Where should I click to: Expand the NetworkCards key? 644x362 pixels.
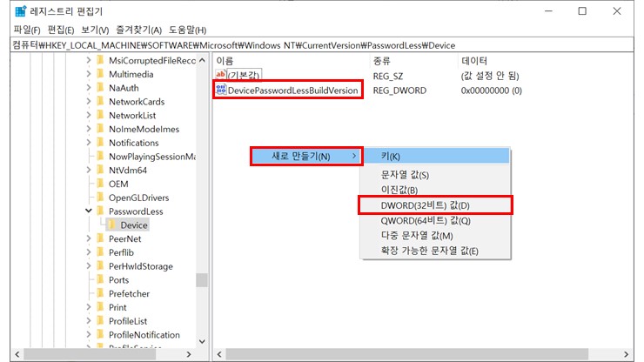tap(89, 102)
